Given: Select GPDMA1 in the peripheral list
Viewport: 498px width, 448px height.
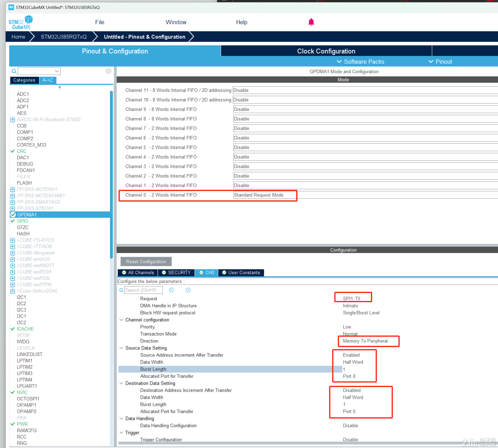Looking at the screenshot, I should (60, 215).
